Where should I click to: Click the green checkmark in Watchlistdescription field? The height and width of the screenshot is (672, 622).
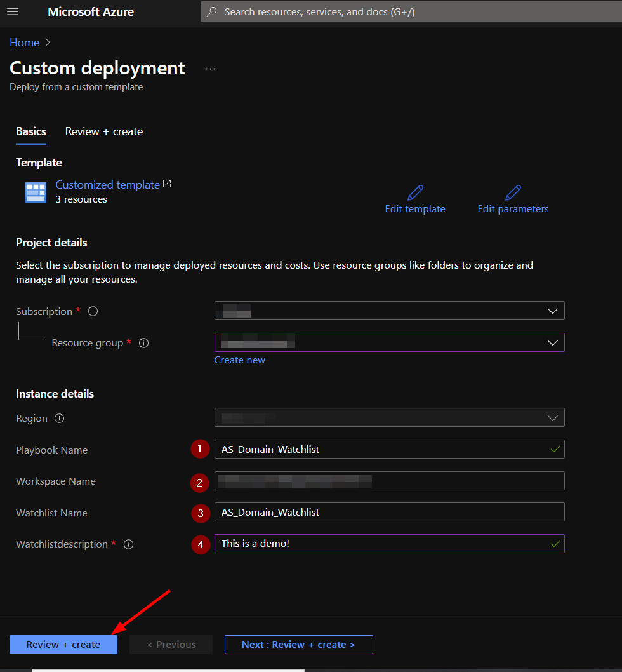(555, 544)
